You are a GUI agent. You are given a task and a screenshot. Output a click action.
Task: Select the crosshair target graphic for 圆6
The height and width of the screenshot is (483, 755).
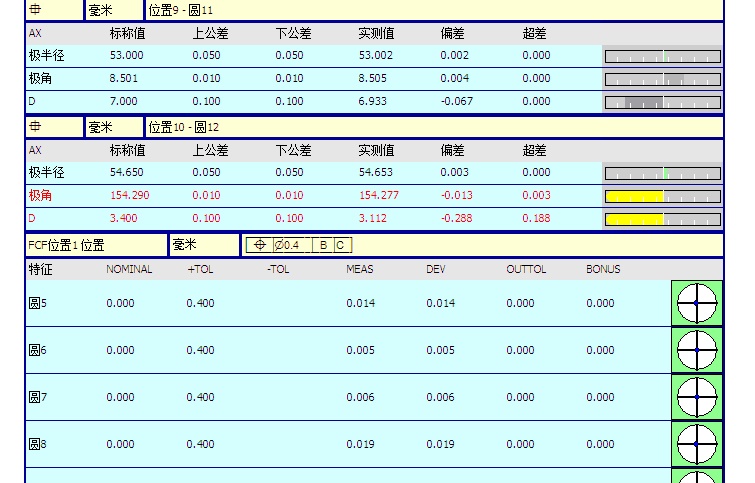click(x=697, y=350)
